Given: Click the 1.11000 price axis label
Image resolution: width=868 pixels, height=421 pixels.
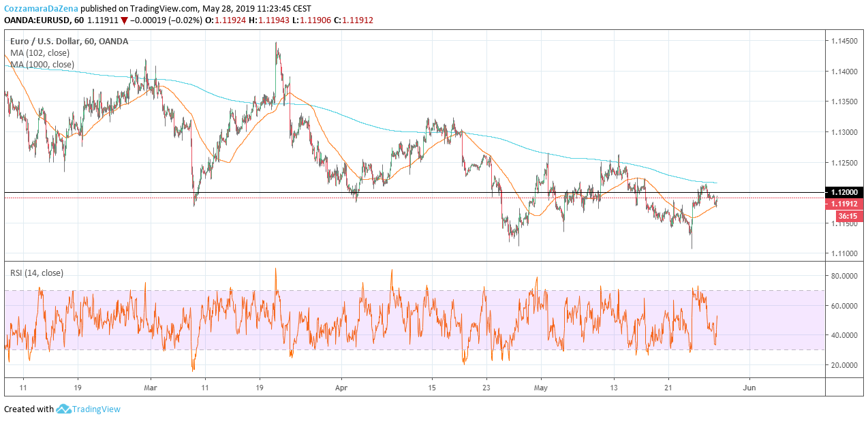Looking at the screenshot, I should click(843, 253).
